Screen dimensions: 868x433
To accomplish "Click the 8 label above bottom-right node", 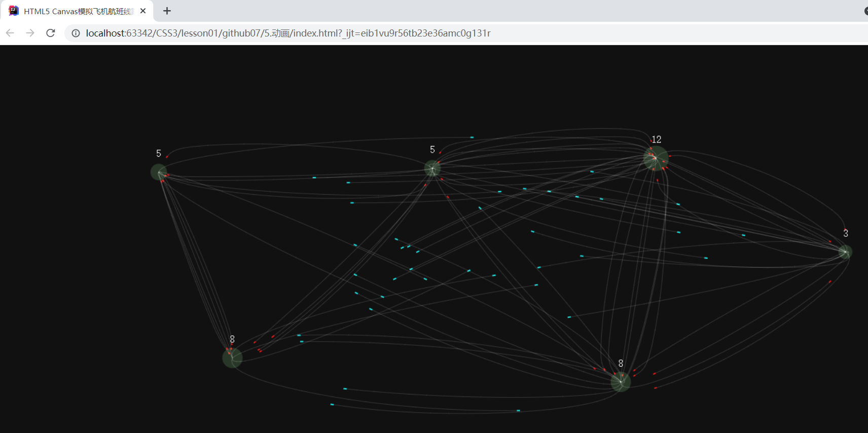I will coord(621,363).
